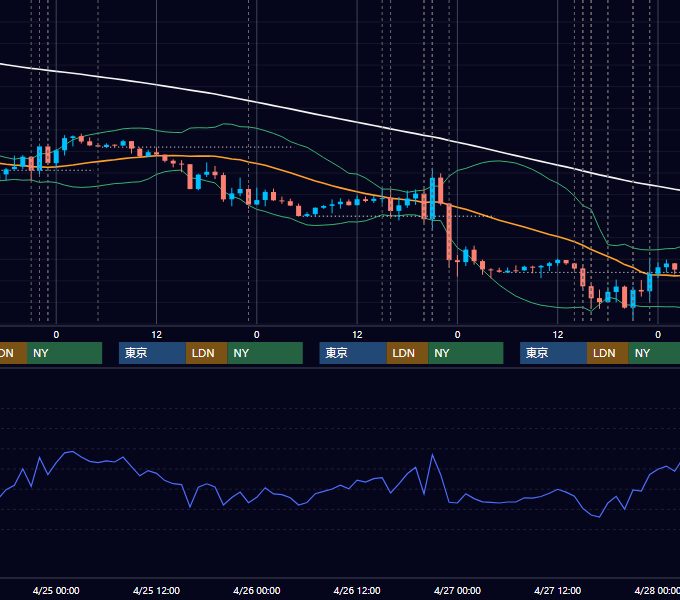Select the LDN session block on 4/25

click(x=206, y=353)
